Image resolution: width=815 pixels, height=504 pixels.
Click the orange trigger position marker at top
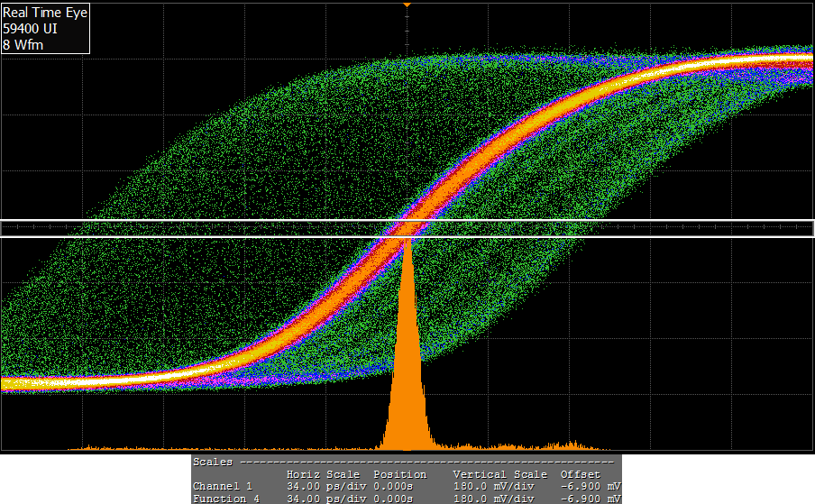[407, 5]
